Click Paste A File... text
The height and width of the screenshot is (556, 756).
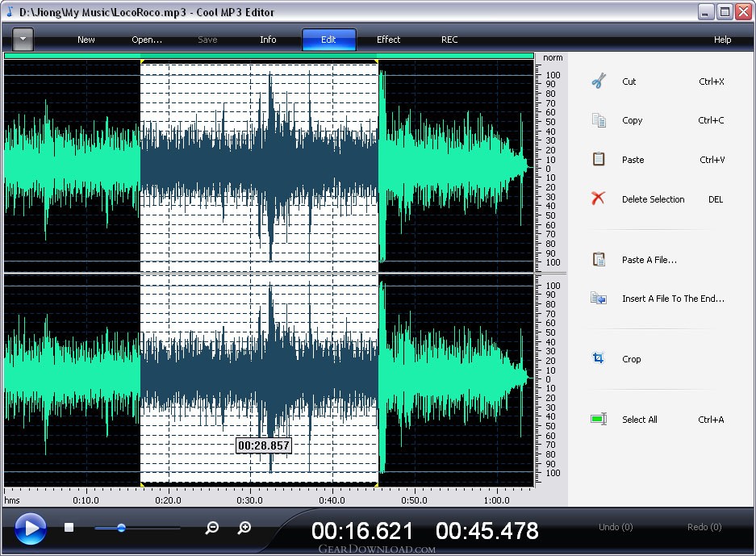[649, 260]
